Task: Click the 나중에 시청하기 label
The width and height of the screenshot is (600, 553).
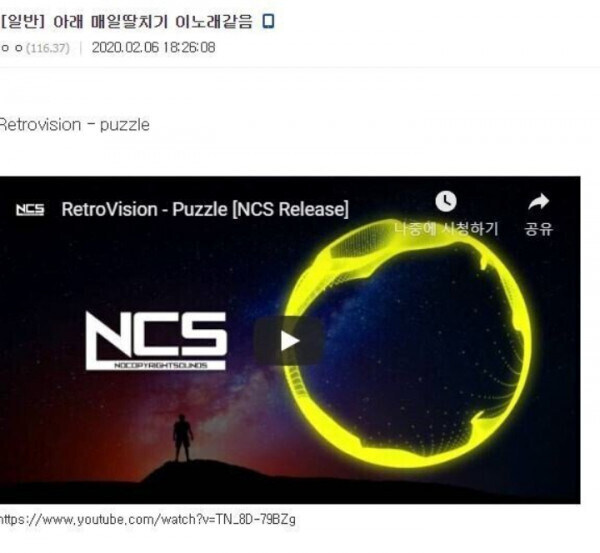Action: click(x=446, y=229)
